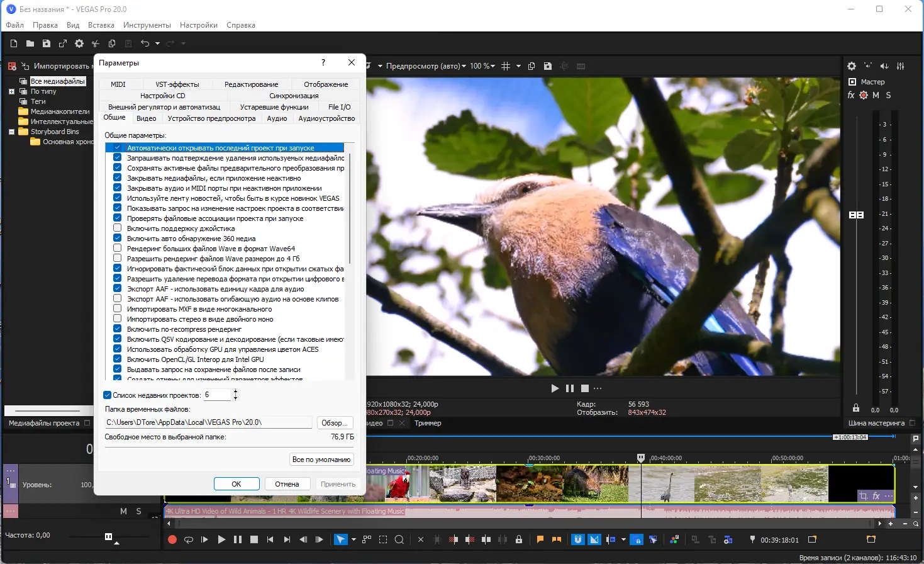The height and width of the screenshot is (564, 924).
Task: Open the Инструменты menu
Action: pyautogui.click(x=147, y=25)
